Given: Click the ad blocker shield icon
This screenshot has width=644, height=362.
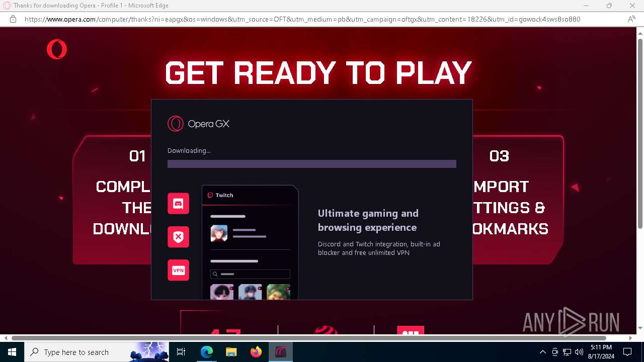Looking at the screenshot, I should 178,237.
